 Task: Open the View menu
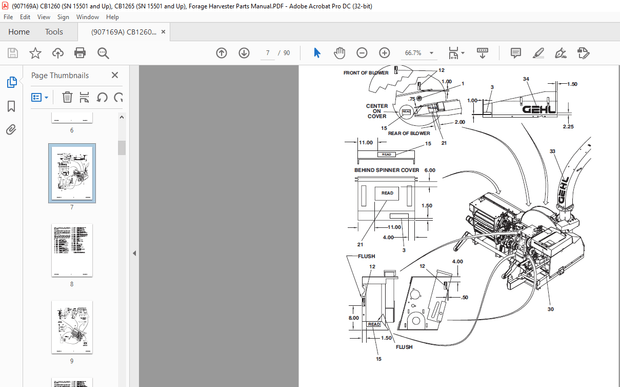[x=43, y=17]
